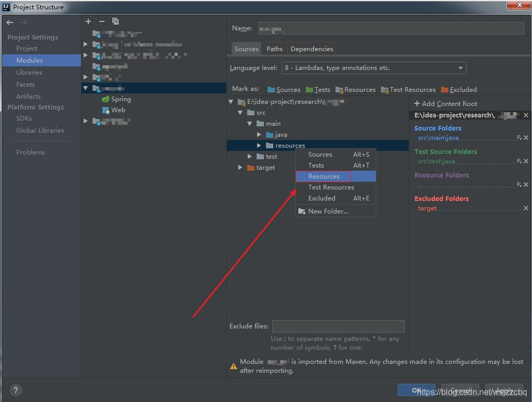Click New Folder icon in context menu
Viewport: 532px width, 402px height.
(x=302, y=211)
